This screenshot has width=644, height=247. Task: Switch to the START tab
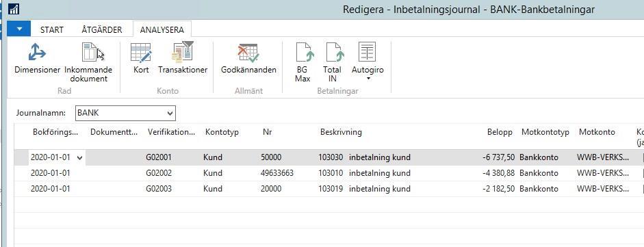(52, 30)
